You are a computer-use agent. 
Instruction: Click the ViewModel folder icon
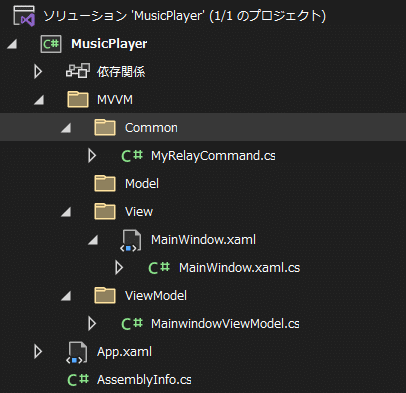105,295
